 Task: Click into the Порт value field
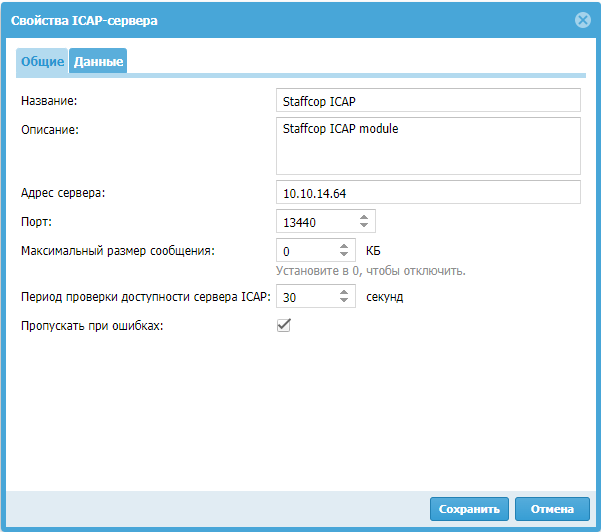tap(314, 221)
